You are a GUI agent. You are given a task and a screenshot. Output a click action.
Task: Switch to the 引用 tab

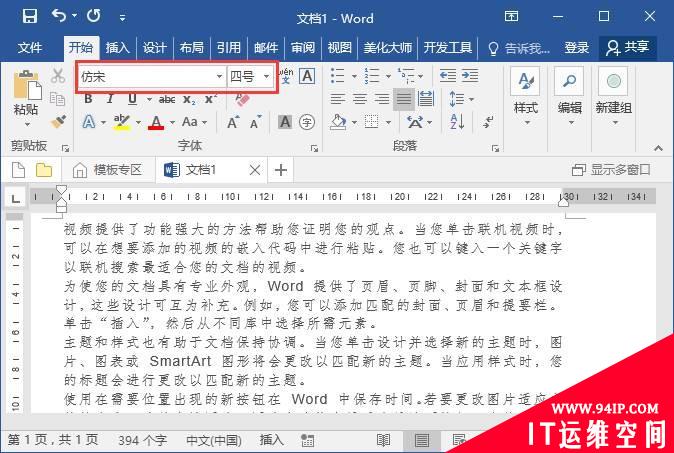point(228,47)
